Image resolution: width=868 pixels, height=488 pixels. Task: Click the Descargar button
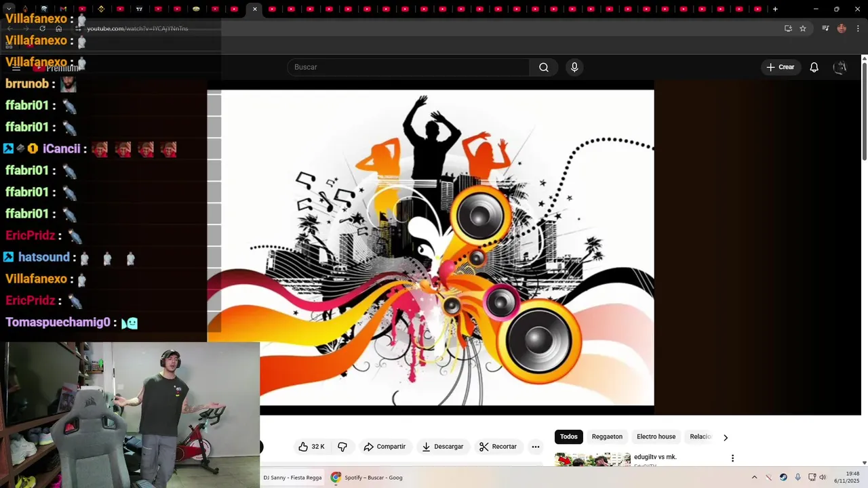point(442,447)
